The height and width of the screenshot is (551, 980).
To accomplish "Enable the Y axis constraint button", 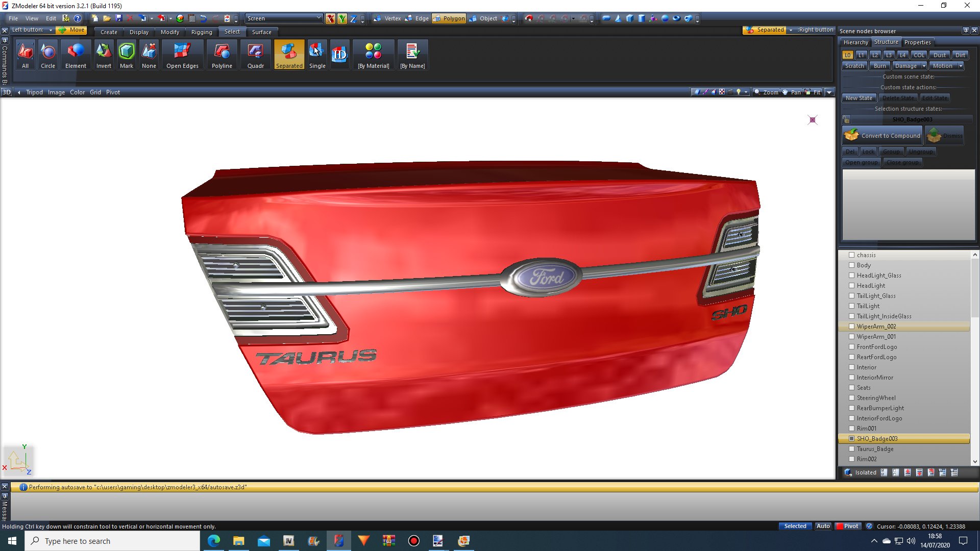I will click(342, 18).
